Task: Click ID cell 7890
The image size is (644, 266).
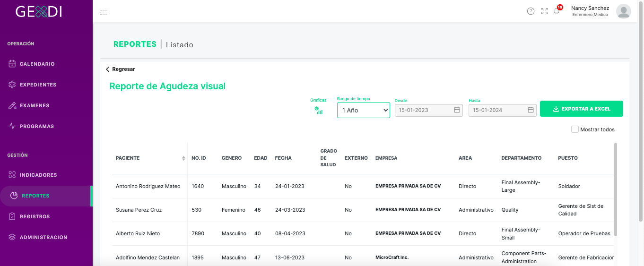Action: click(x=198, y=233)
